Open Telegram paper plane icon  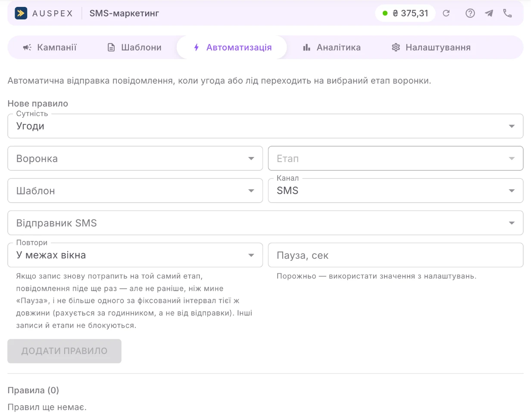(489, 13)
